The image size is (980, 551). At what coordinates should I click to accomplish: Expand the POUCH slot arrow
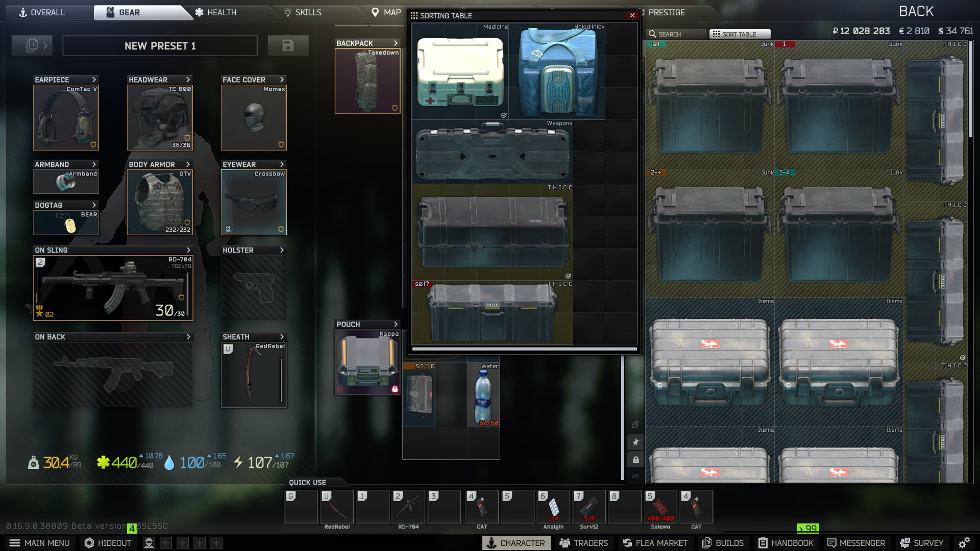(x=396, y=324)
